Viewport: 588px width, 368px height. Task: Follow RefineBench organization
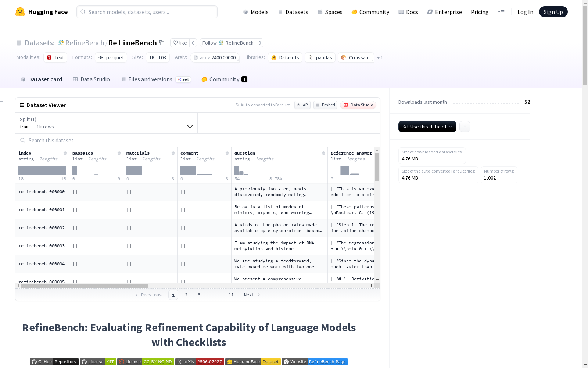click(x=228, y=43)
